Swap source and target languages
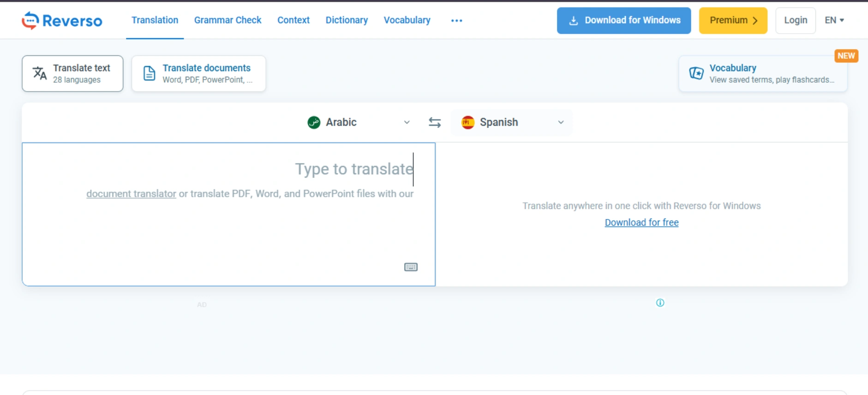 (x=435, y=122)
